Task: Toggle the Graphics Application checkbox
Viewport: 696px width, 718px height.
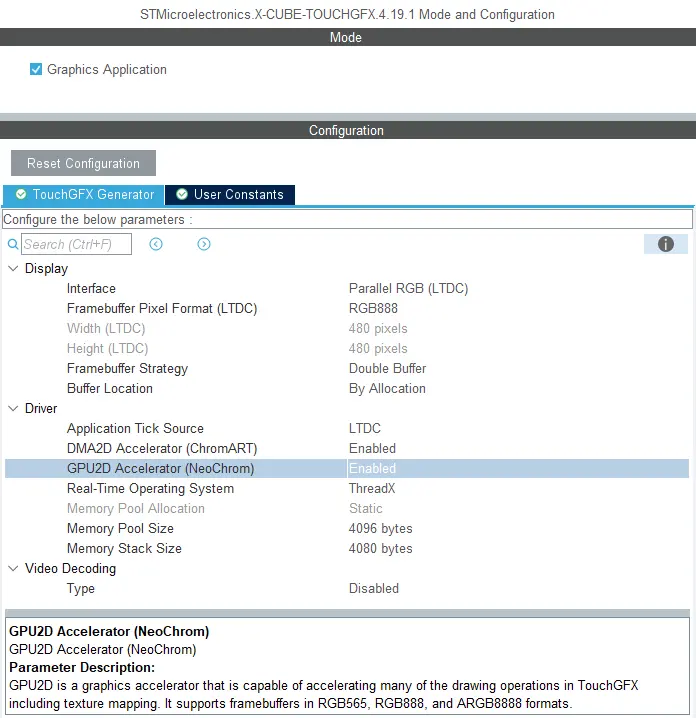Action: 36,70
